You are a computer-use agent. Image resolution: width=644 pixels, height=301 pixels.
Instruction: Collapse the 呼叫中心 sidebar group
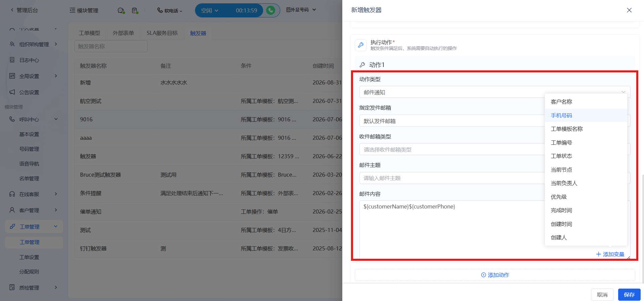pos(56,119)
